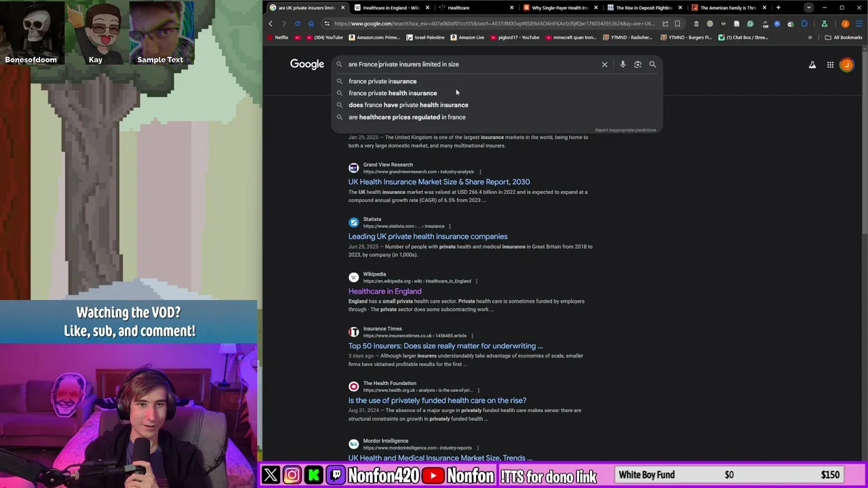The image size is (868, 488).
Task: Go back in Chrome
Action: click(271, 24)
